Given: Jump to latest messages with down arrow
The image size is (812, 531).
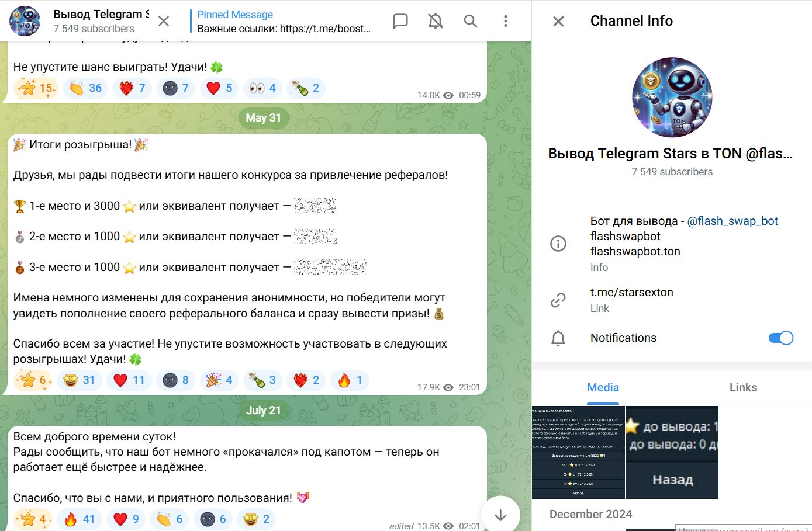Looking at the screenshot, I should (x=500, y=515).
